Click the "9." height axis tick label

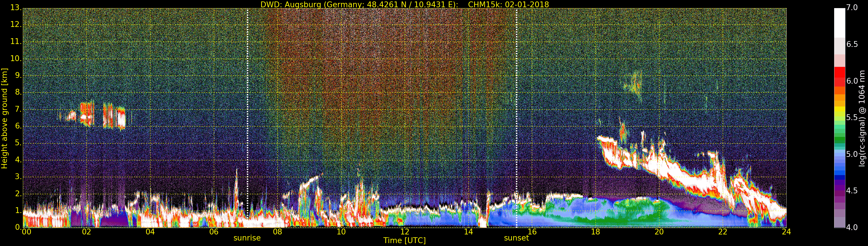(18, 76)
